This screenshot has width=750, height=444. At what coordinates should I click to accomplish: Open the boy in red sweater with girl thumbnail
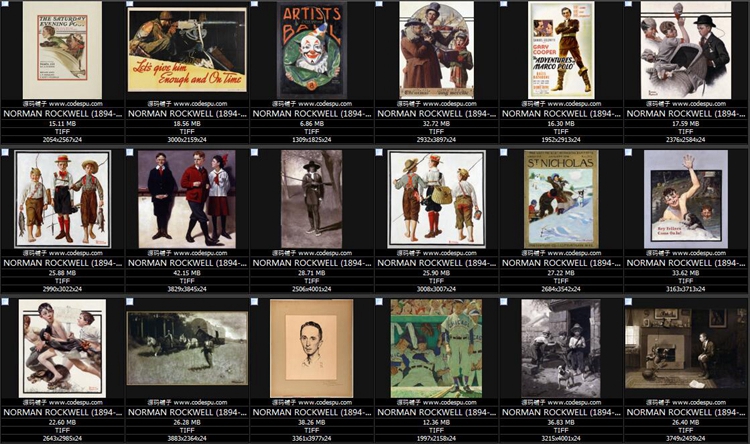[x=187, y=199]
